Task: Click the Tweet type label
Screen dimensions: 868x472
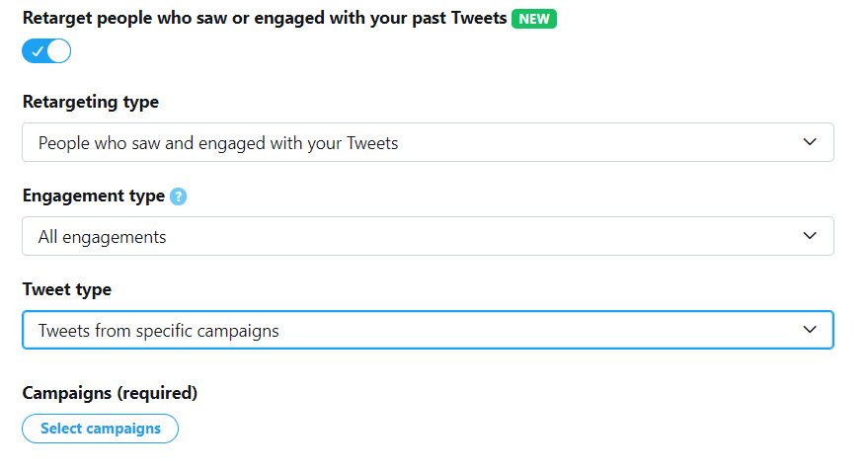Action: (x=67, y=290)
